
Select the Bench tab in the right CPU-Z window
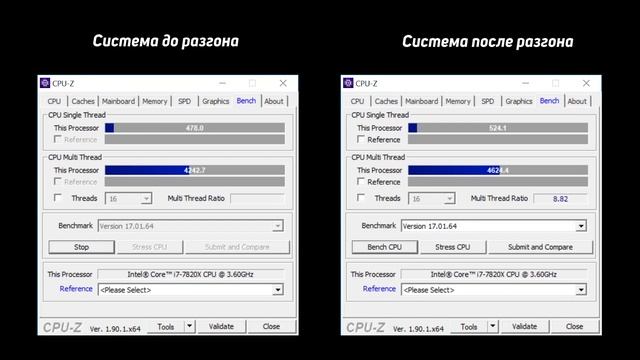coord(549,101)
